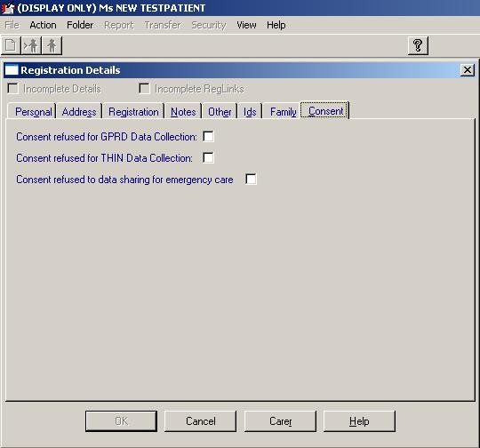
Task: Select the Notes tab
Action: tap(183, 112)
